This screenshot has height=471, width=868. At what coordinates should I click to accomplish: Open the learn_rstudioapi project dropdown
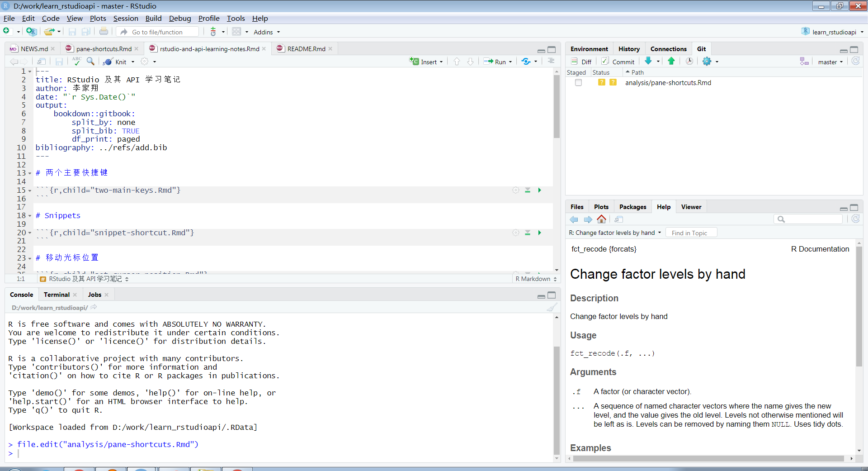tap(832, 32)
